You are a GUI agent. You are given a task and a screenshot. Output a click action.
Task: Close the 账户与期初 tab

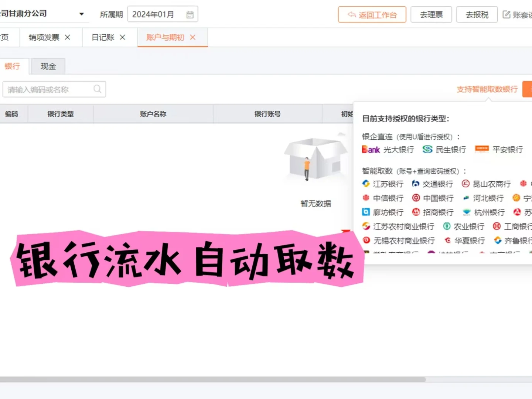192,37
